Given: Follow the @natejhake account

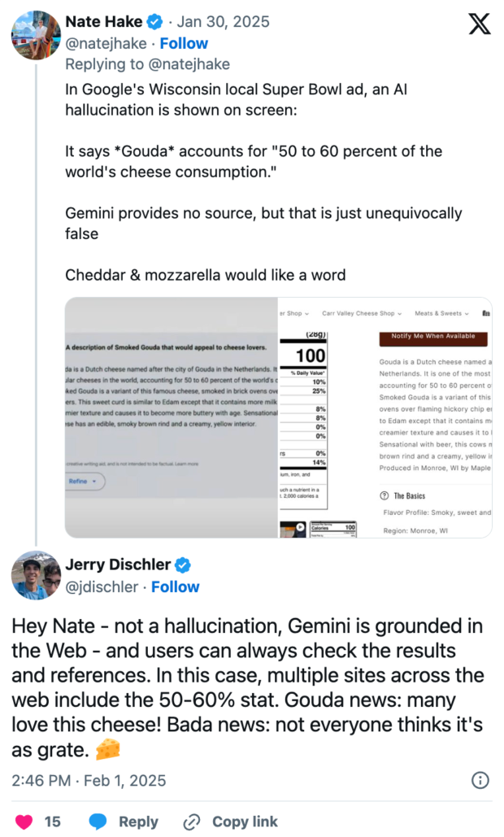Looking at the screenshot, I should coord(184,43).
